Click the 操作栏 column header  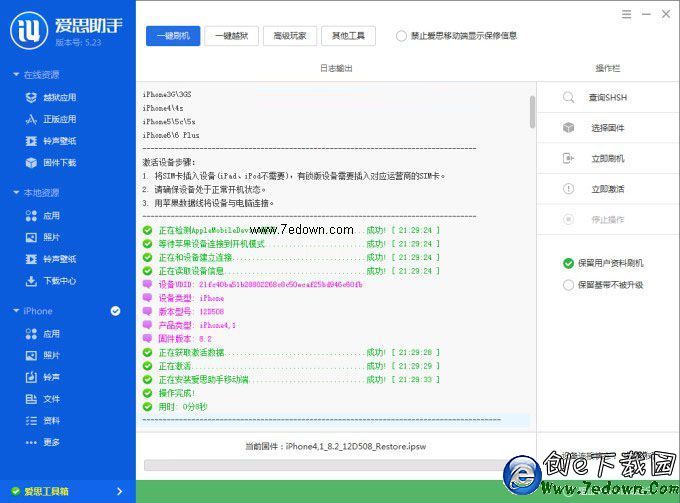click(608, 68)
